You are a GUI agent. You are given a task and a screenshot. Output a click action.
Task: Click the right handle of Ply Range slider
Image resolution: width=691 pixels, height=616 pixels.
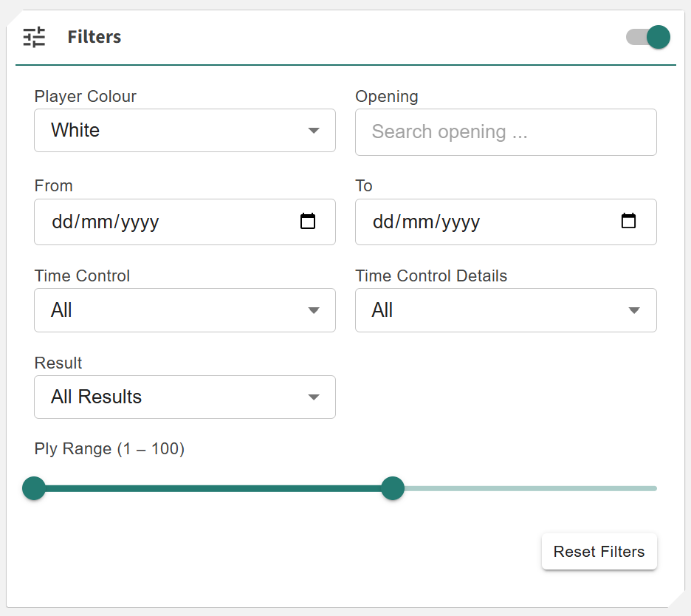[393, 488]
